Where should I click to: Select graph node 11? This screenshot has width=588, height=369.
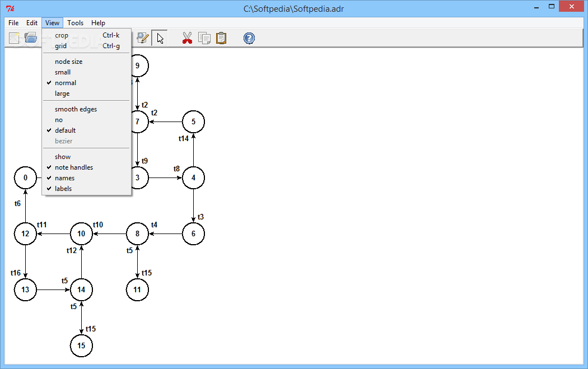(137, 289)
